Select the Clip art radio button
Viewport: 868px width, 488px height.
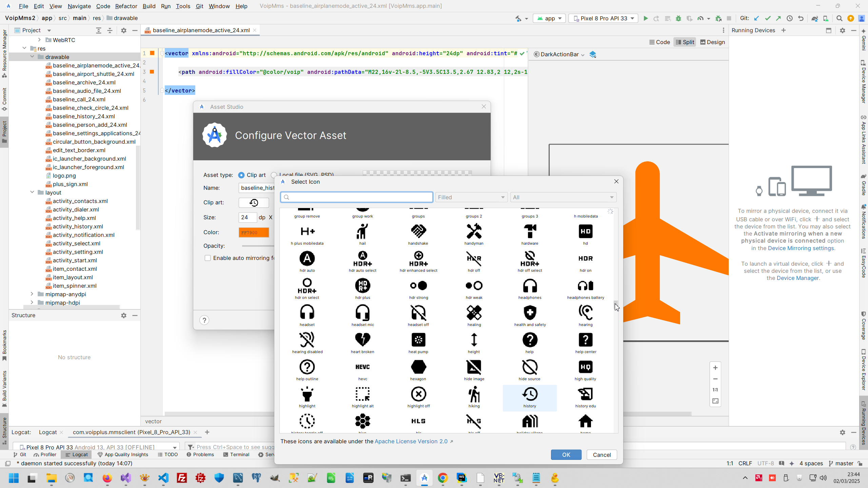[x=241, y=175]
